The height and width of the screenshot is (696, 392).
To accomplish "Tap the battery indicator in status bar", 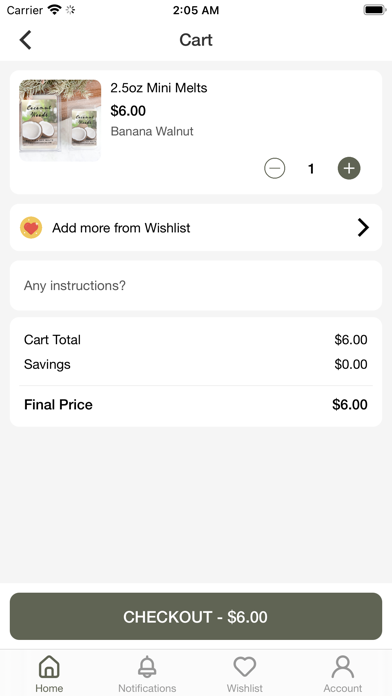I will point(375,10).
